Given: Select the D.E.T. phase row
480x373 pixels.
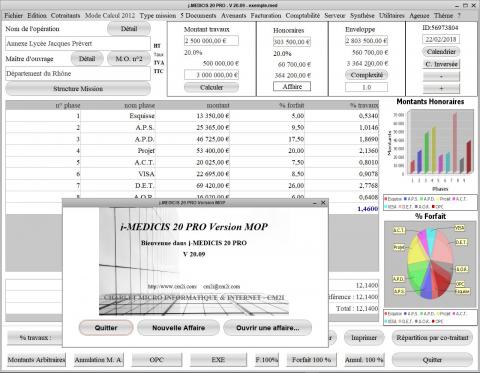Looking at the screenshot, I should [x=192, y=185].
